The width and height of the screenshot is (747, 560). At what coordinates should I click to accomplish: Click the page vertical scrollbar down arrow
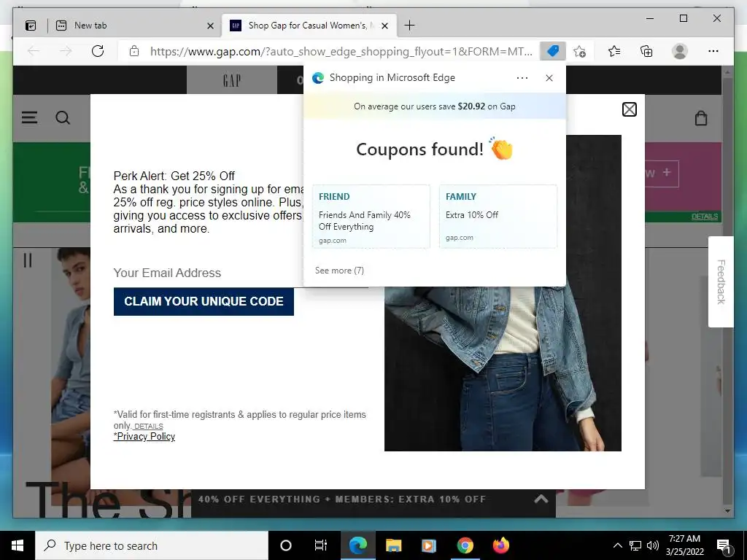pyautogui.click(x=727, y=511)
